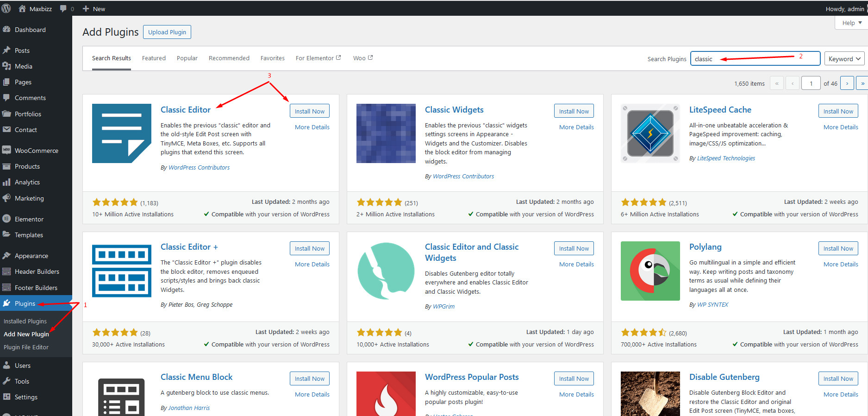Open the WordPress Popular Posts flame thumbnail

[x=386, y=394]
